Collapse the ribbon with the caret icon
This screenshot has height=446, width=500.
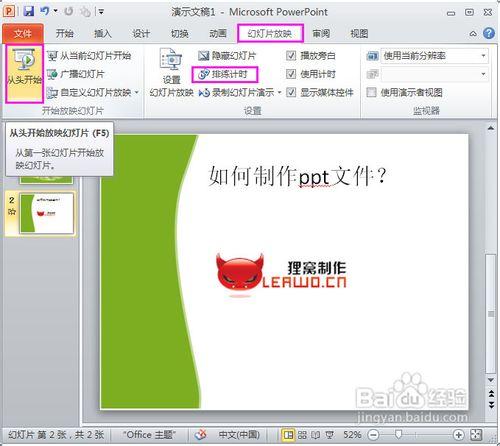(473, 34)
